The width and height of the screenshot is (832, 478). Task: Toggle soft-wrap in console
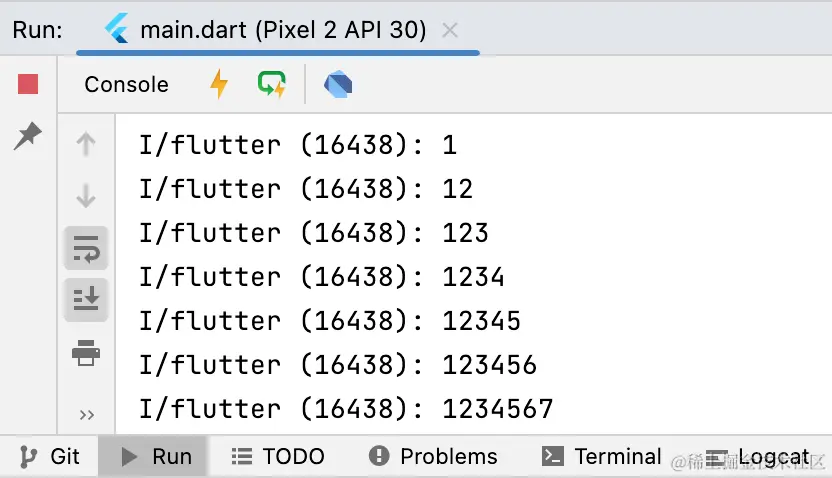tap(86, 248)
